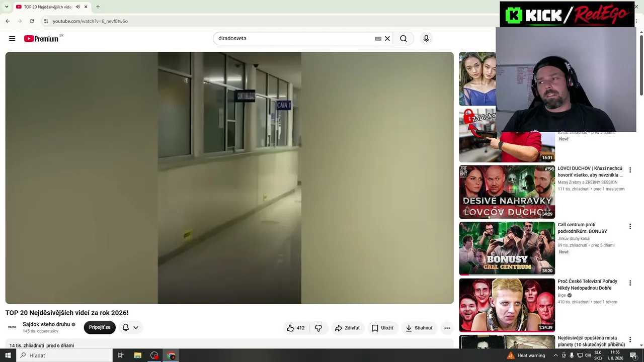Image resolution: width=644 pixels, height=362 pixels.
Task: Open options for Nejděsivější opuštěná místa video
Action: [x=630, y=339]
